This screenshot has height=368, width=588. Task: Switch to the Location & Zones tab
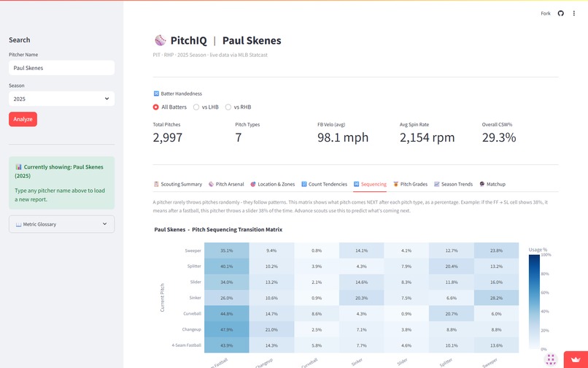273,184
